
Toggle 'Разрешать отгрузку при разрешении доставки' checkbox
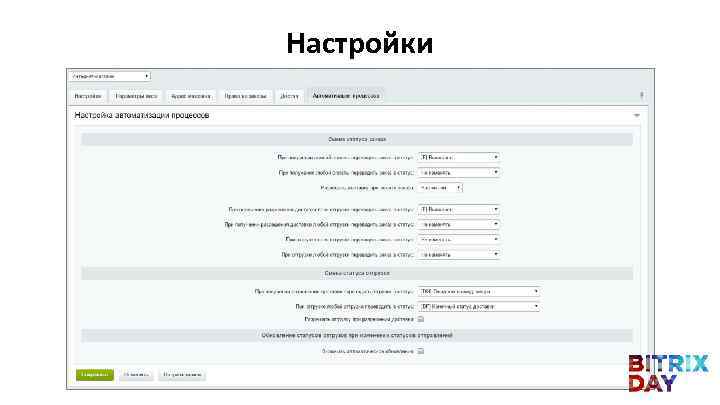tap(421, 319)
